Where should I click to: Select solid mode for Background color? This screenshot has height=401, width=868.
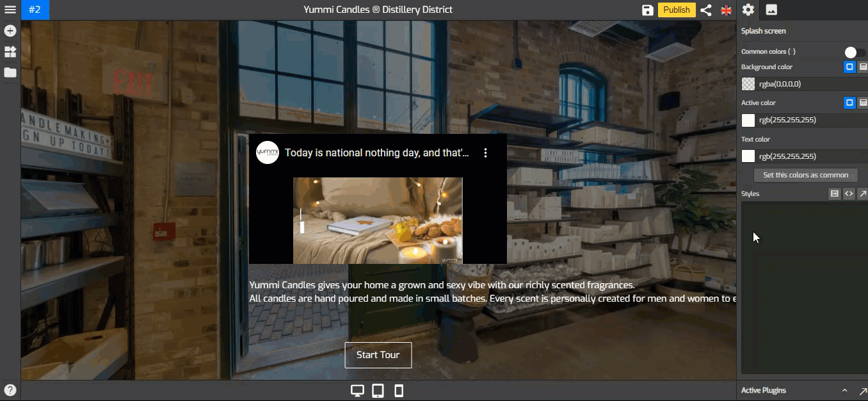(849, 67)
